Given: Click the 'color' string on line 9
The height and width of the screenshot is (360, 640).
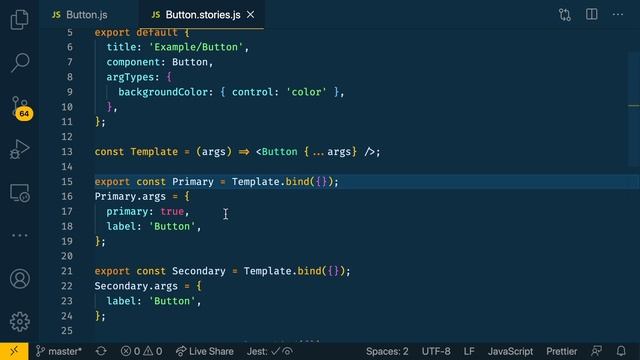Looking at the screenshot, I should pos(306,92).
